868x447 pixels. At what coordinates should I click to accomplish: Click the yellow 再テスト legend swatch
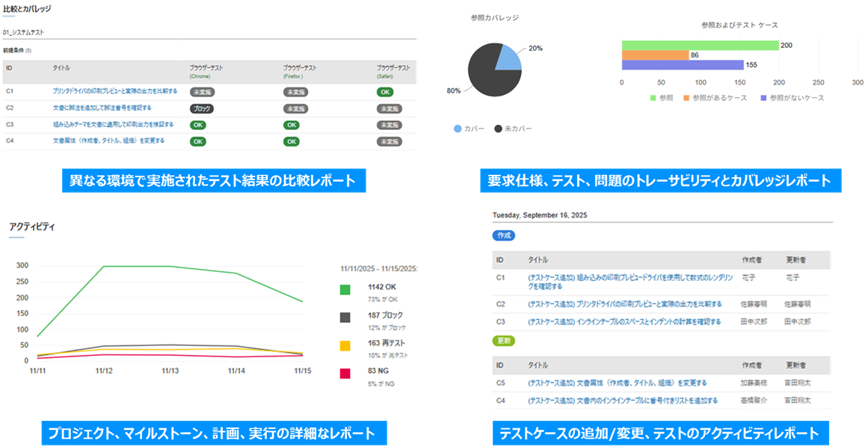[345, 346]
